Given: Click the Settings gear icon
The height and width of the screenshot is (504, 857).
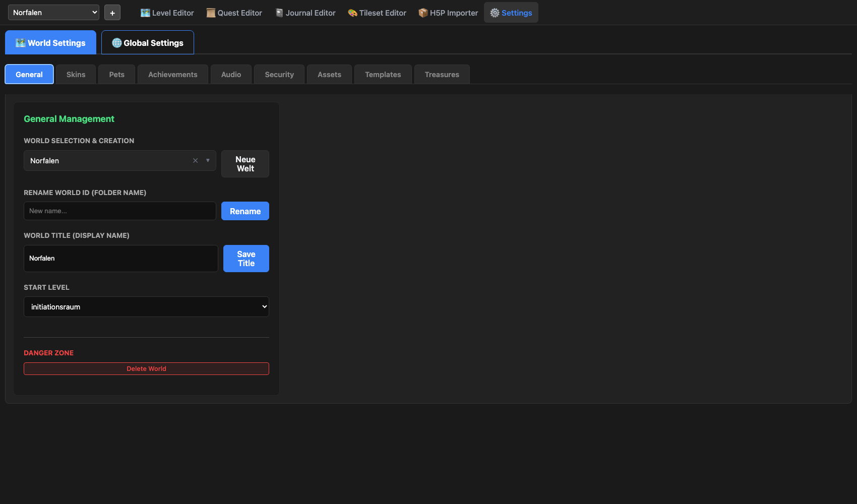Looking at the screenshot, I should pos(495,13).
